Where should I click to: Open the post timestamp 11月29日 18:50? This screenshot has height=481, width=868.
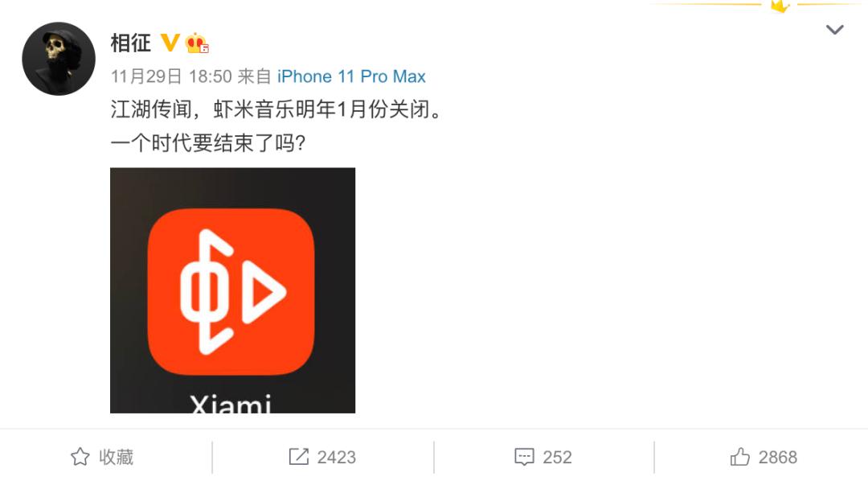coord(171,76)
